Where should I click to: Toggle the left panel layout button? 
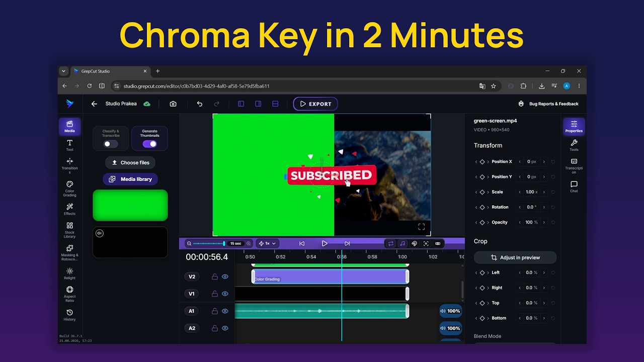point(241,104)
